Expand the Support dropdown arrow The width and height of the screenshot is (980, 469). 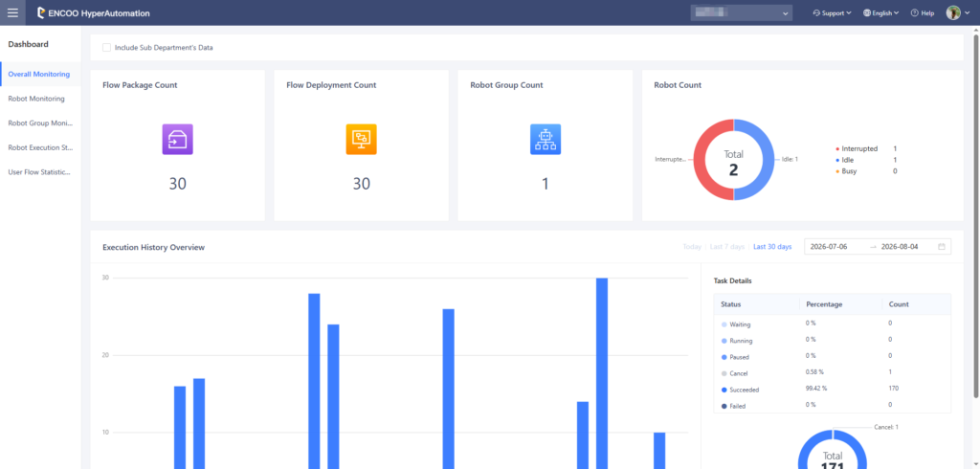pyautogui.click(x=849, y=13)
